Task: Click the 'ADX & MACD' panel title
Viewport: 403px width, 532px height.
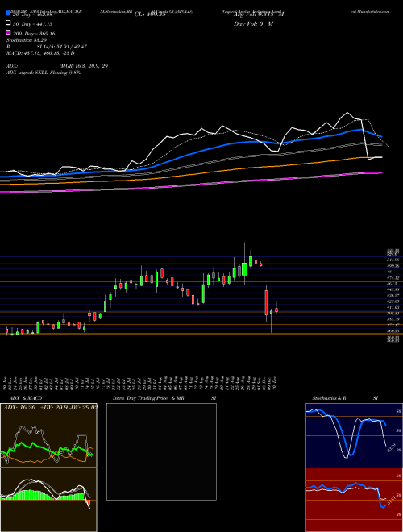Action: [x=26, y=398]
